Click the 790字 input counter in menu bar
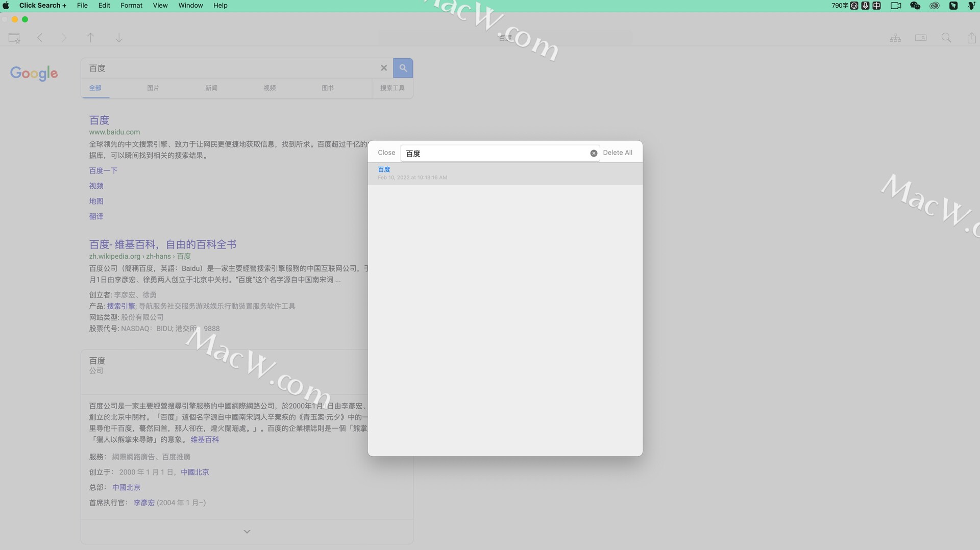Image resolution: width=980 pixels, height=550 pixels. pyautogui.click(x=840, y=6)
